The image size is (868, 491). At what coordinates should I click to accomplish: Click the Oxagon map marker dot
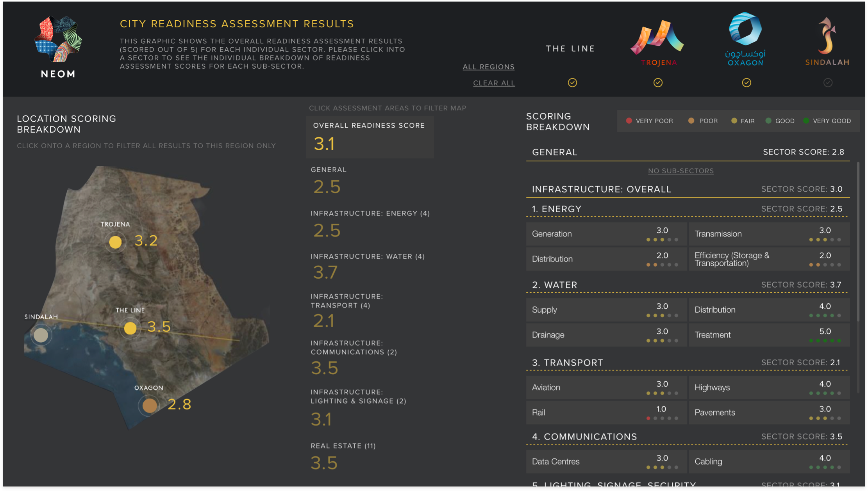coord(149,406)
